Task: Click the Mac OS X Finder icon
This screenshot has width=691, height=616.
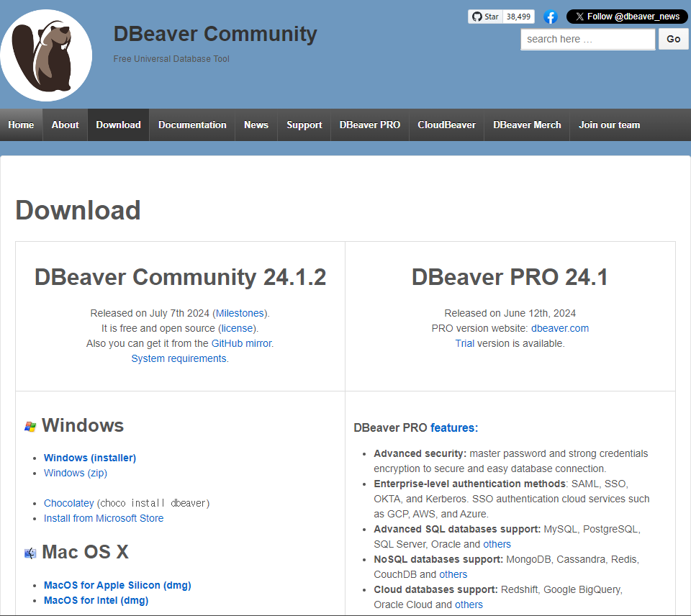Action: [30, 553]
